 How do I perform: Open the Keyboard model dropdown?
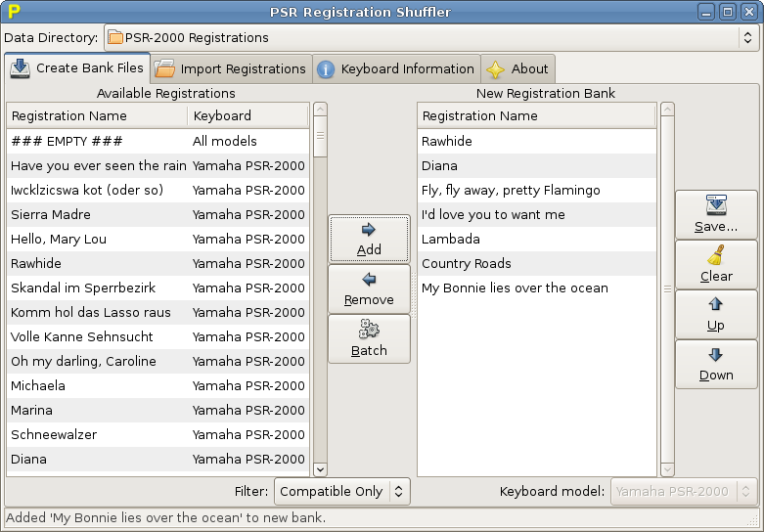(x=684, y=491)
